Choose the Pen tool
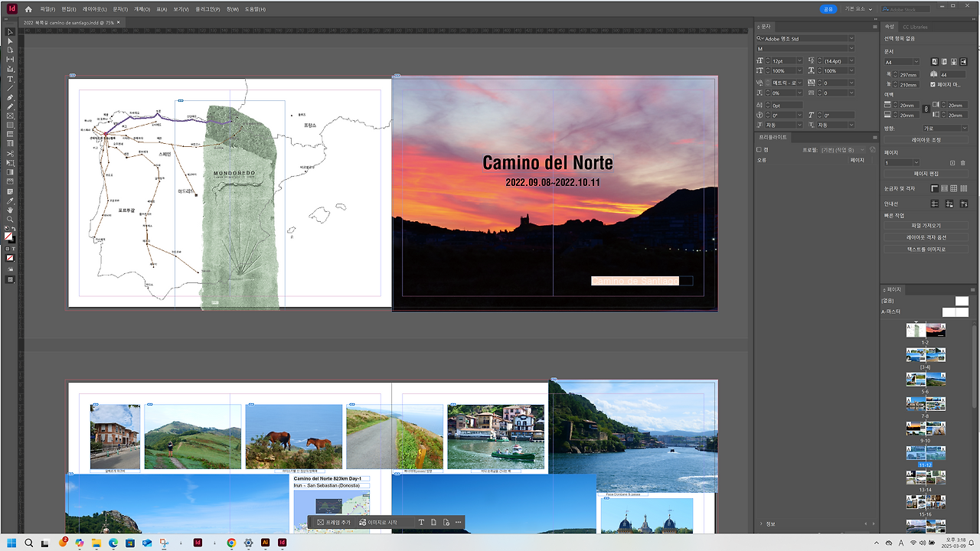The width and height of the screenshot is (980, 551). click(x=10, y=97)
